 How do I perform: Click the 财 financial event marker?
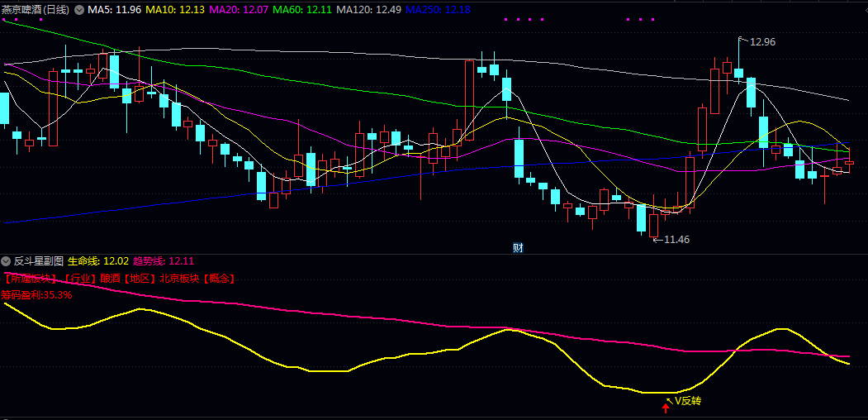point(518,246)
